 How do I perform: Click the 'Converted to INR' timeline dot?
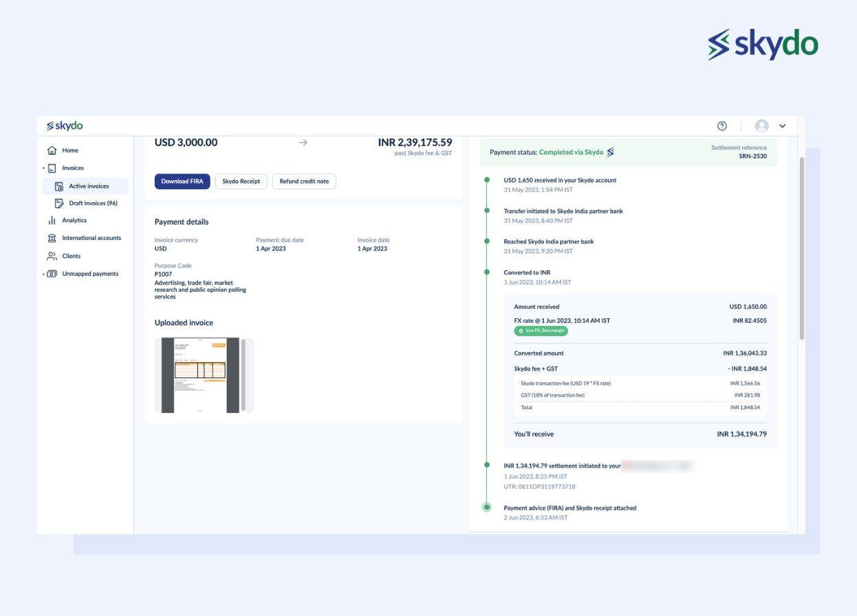point(487,272)
